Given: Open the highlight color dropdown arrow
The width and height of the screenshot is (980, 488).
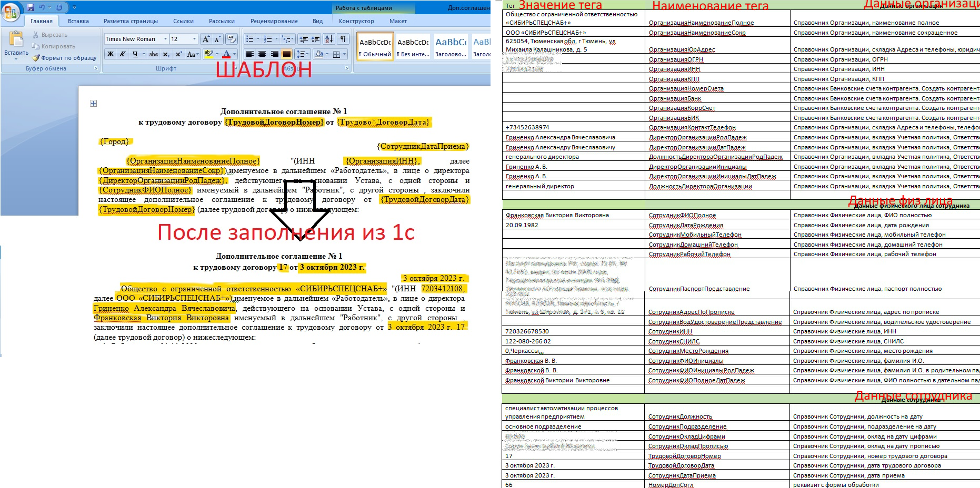Looking at the screenshot, I should coord(216,54).
